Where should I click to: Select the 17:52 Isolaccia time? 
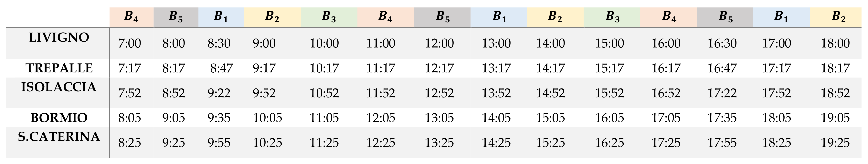[x=776, y=93]
